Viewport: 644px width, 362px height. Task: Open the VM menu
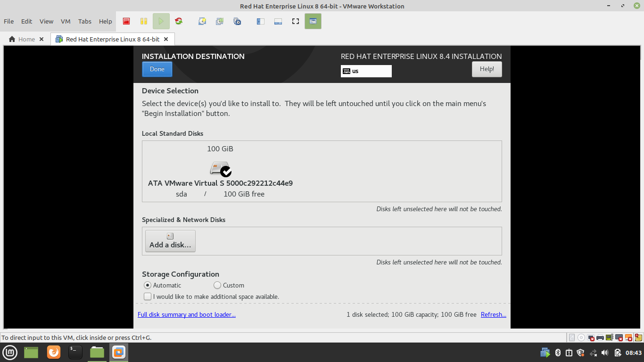[x=66, y=21]
